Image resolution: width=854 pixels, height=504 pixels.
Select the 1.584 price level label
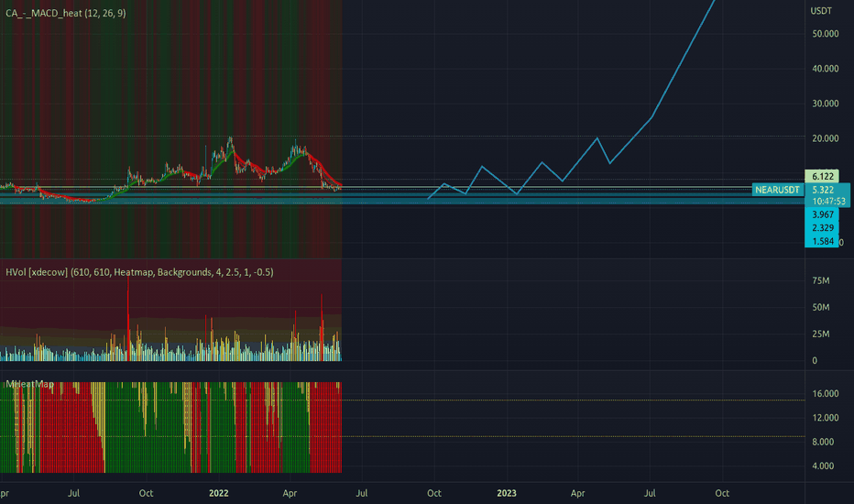(x=823, y=241)
